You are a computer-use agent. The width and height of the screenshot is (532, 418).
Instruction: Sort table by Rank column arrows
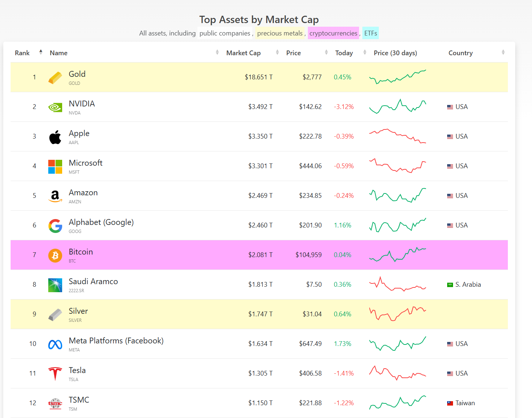coord(41,52)
